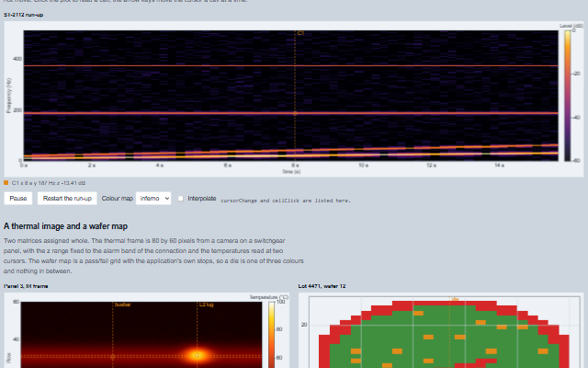Click the 20 tick on wafer map axis

tap(304, 325)
